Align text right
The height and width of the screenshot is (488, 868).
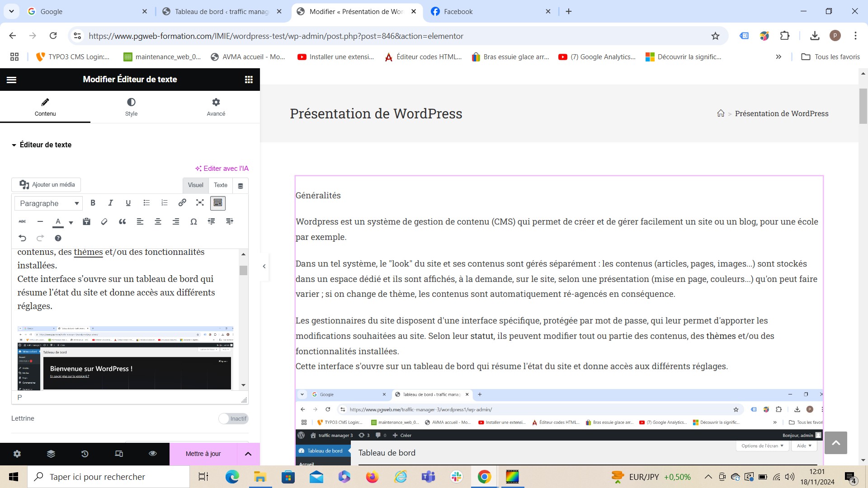point(176,221)
